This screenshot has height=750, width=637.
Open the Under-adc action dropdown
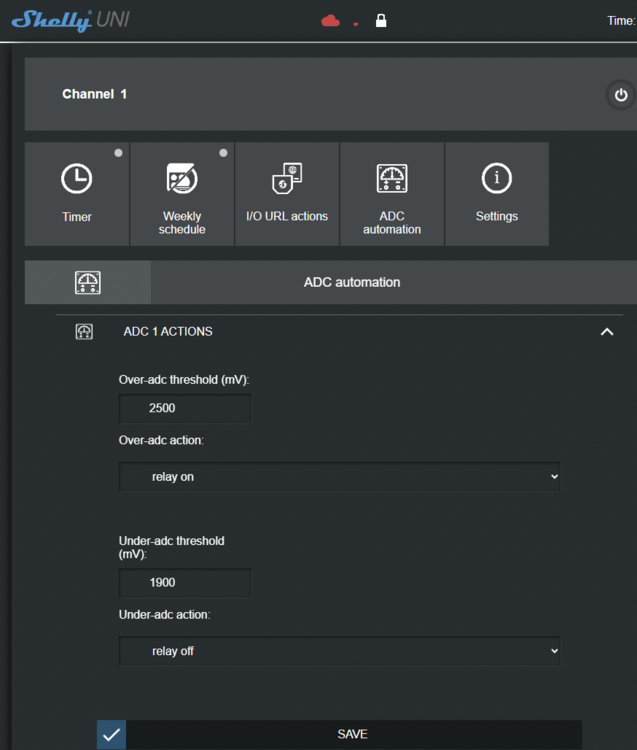coord(339,651)
